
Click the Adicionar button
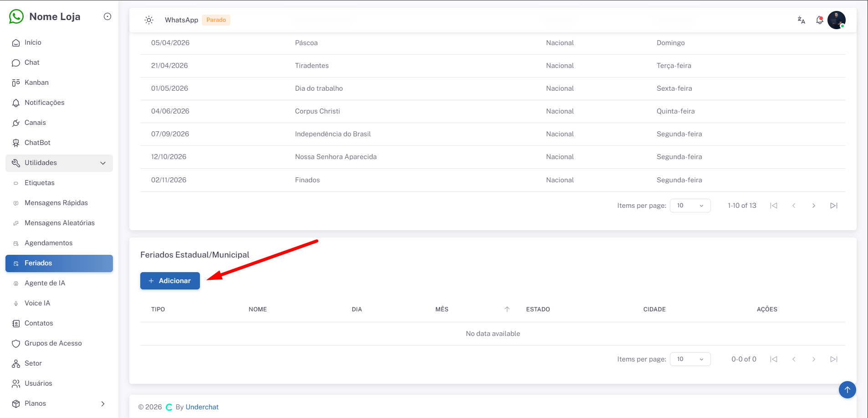click(x=170, y=281)
